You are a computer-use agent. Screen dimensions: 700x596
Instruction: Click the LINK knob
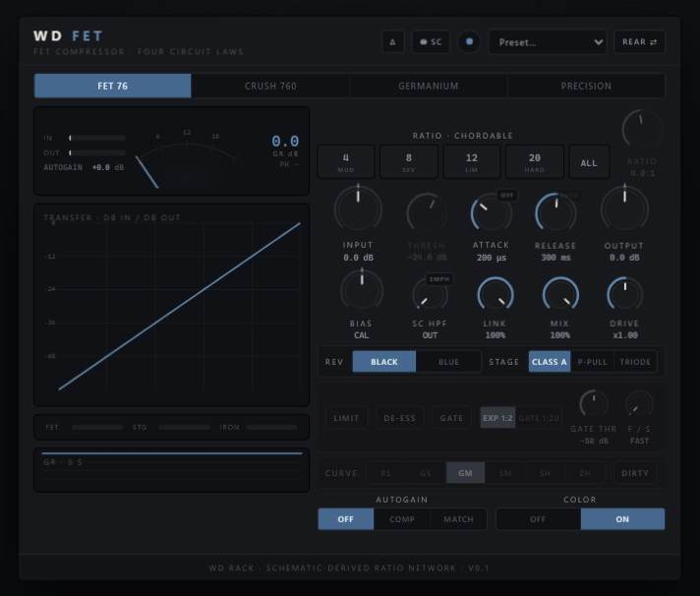(x=496, y=294)
